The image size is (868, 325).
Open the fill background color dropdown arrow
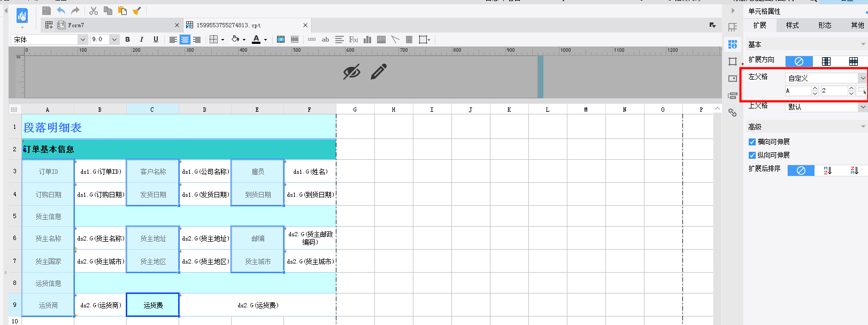244,40
